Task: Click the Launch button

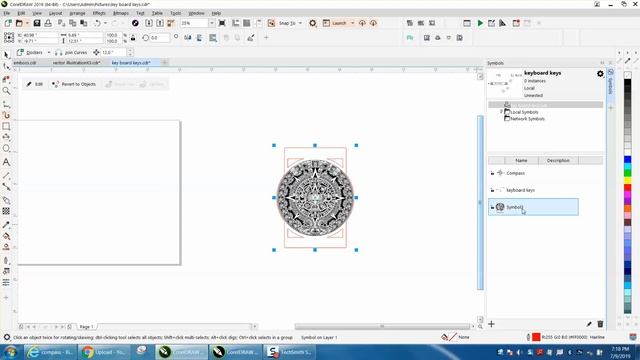Action: 335,23
